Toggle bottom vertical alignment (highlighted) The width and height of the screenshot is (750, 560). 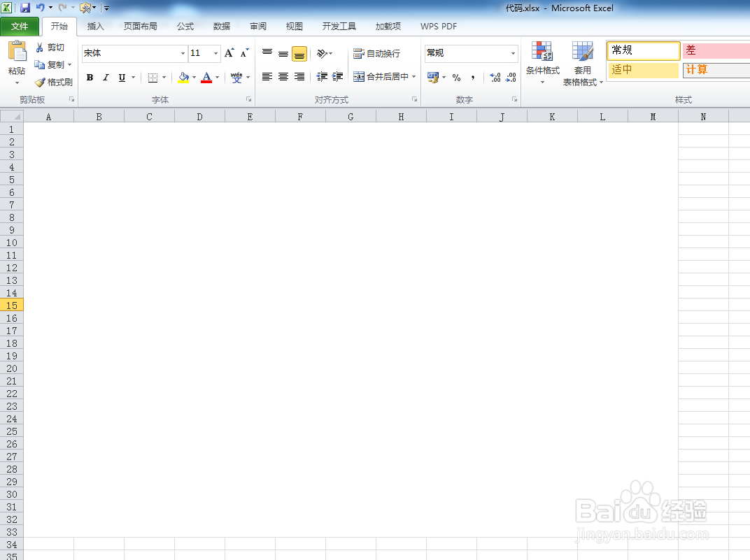click(299, 54)
